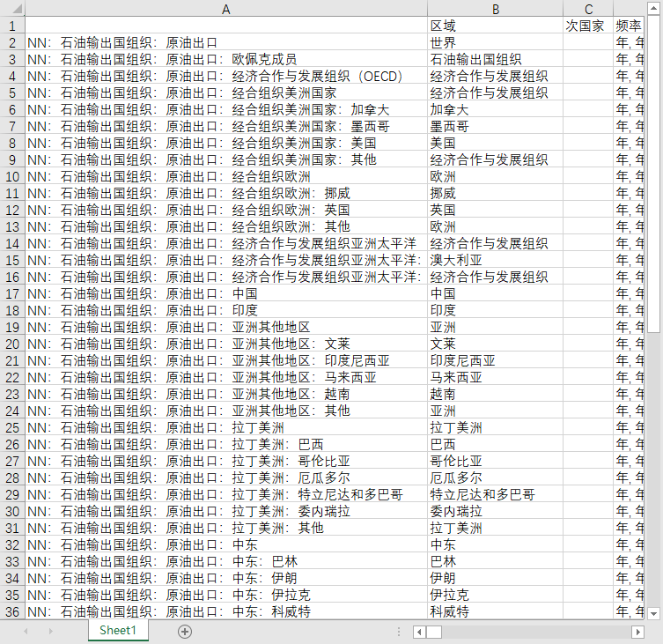Click cell B21 印度尼西亚
The width and height of the screenshot is (663, 644).
point(495,360)
